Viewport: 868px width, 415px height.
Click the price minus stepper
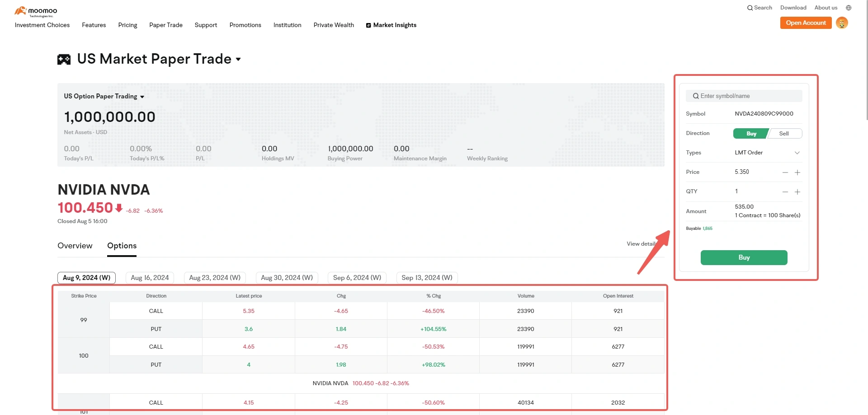[x=785, y=173]
